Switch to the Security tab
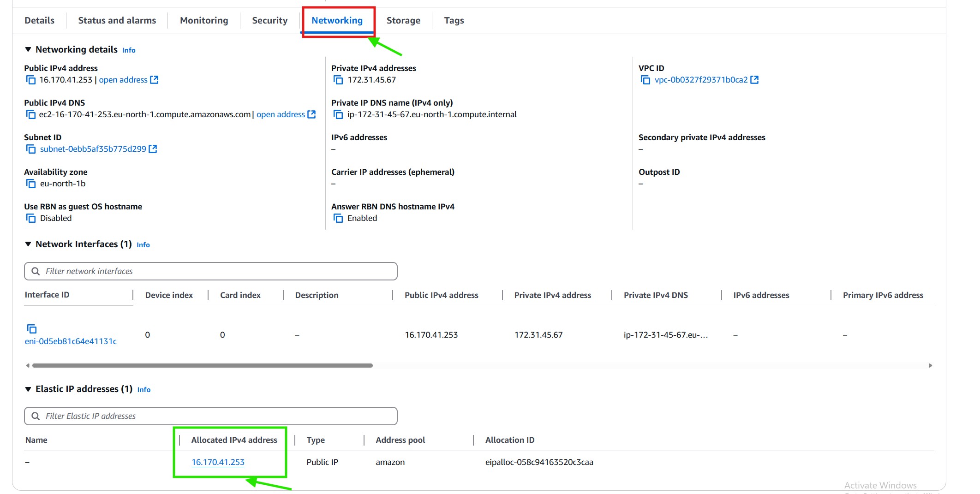Viewport: 980px width, 494px height. pos(269,20)
